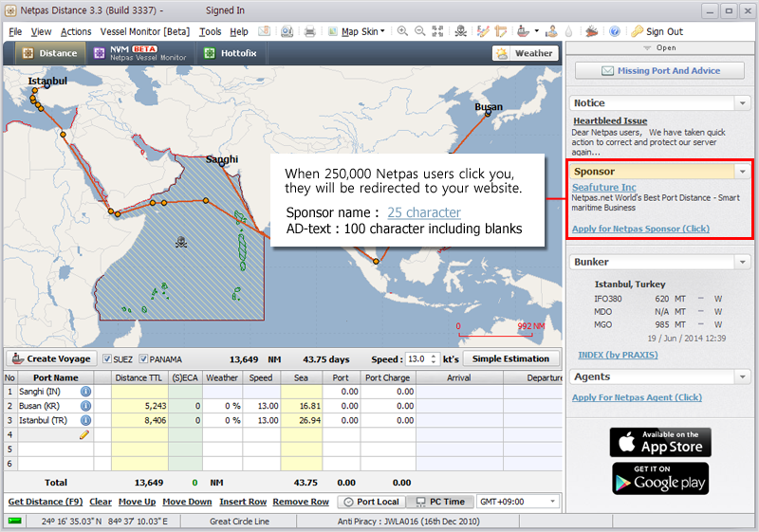Open the Google Play badge
759x532 pixels.
coord(660,478)
